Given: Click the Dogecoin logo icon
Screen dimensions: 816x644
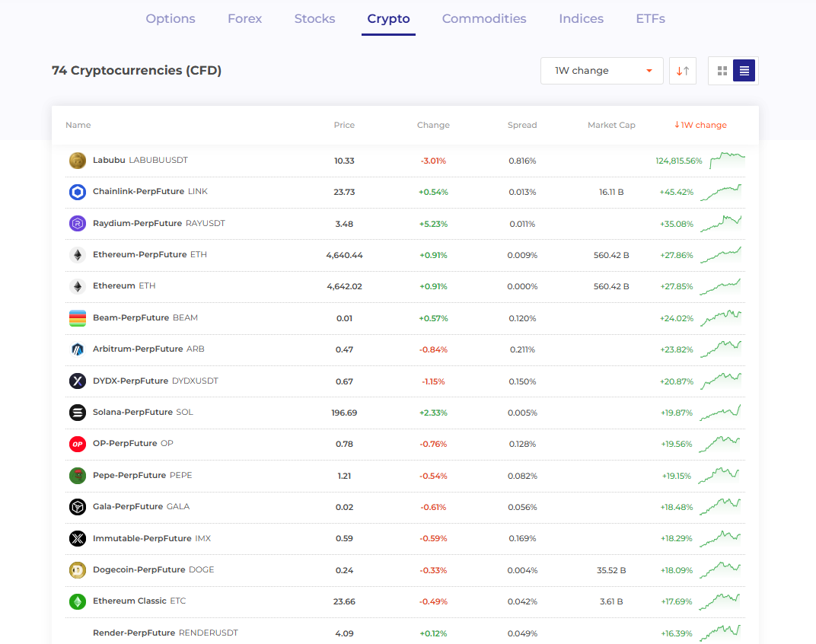Looking at the screenshot, I should pyautogui.click(x=77, y=570).
